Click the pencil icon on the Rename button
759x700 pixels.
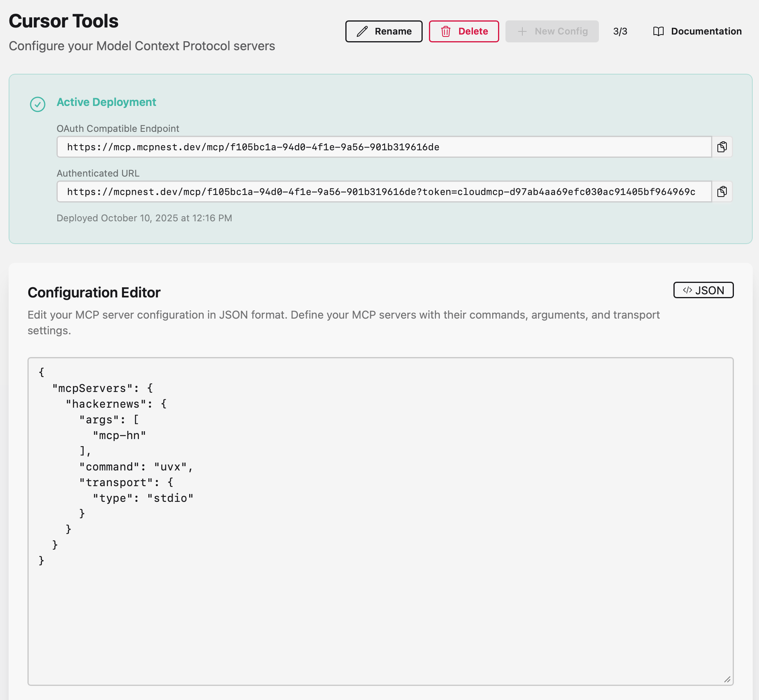(x=362, y=31)
